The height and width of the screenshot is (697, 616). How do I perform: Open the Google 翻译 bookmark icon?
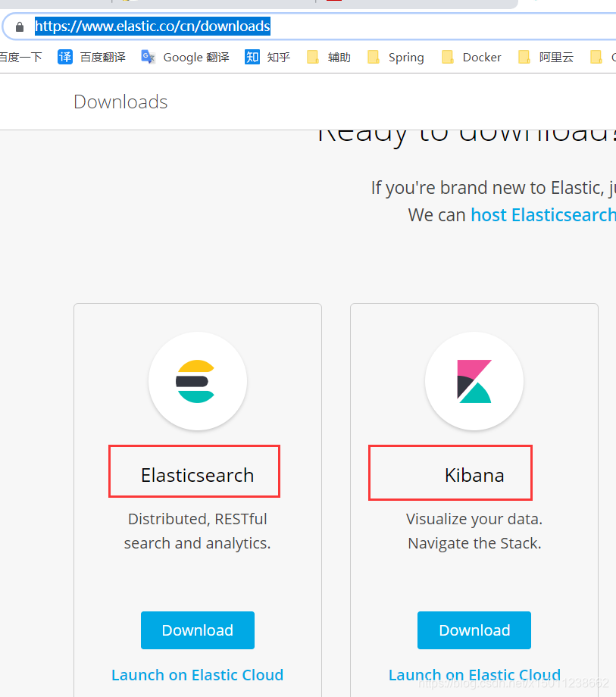coord(148,57)
